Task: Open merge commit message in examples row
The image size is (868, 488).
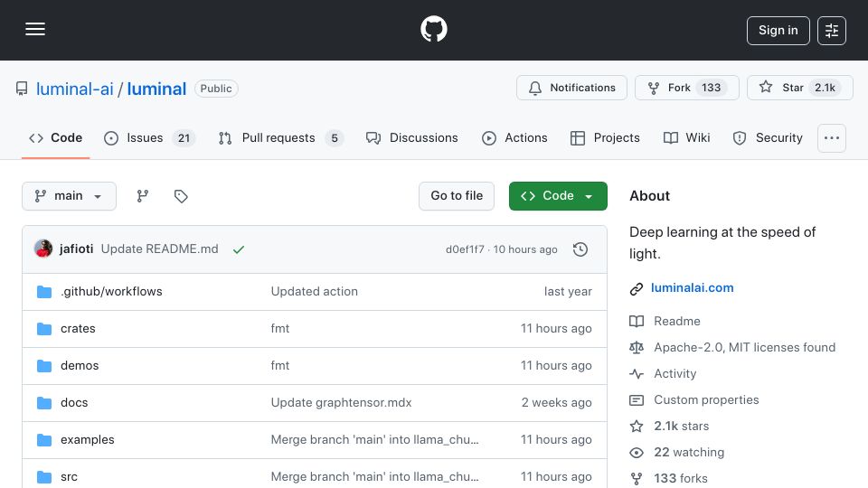Action: pos(374,440)
